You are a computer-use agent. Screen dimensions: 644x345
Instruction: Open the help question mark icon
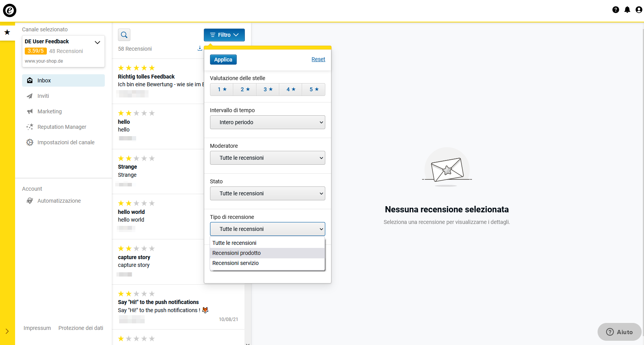point(616,10)
